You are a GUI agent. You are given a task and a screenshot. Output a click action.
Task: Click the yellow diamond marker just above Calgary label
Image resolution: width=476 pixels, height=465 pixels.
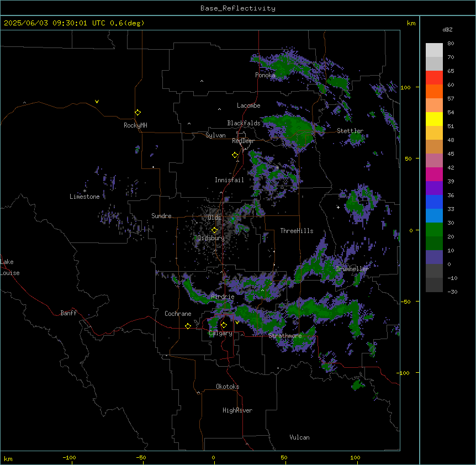point(224,325)
